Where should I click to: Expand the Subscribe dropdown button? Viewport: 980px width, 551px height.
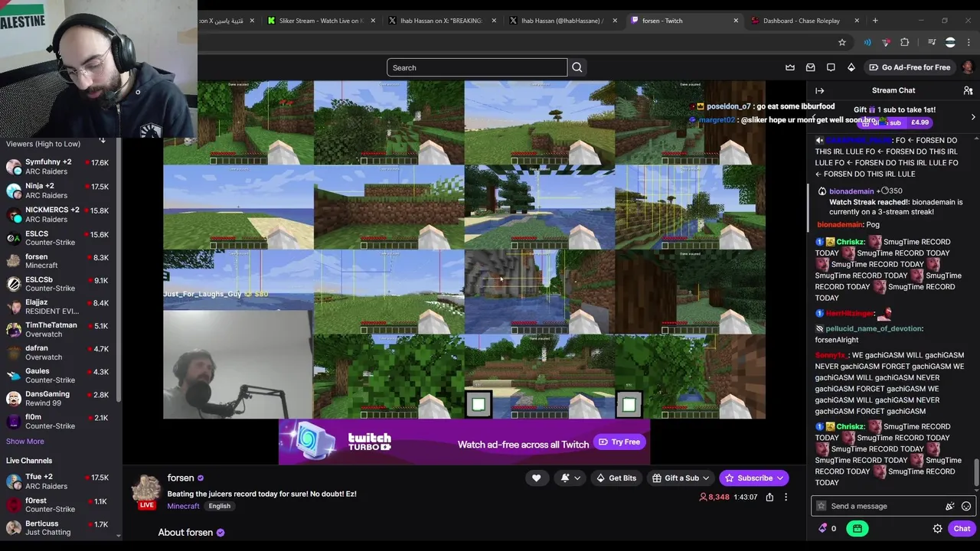780,478
